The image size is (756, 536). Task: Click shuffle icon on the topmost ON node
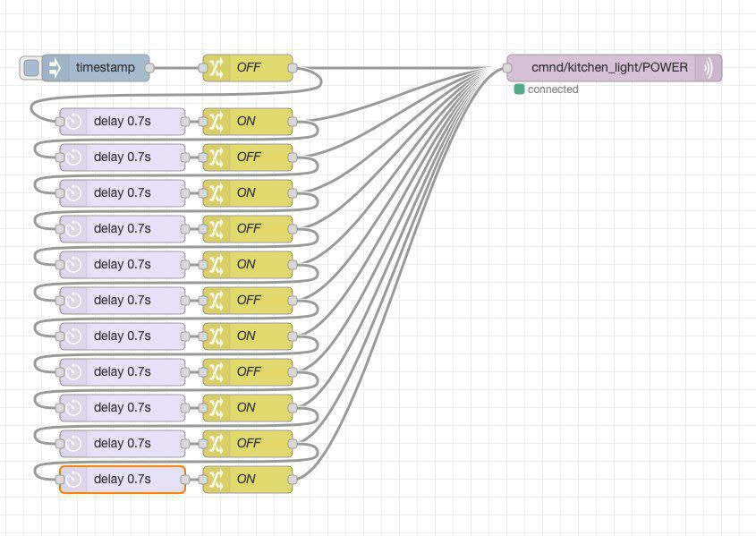point(216,122)
